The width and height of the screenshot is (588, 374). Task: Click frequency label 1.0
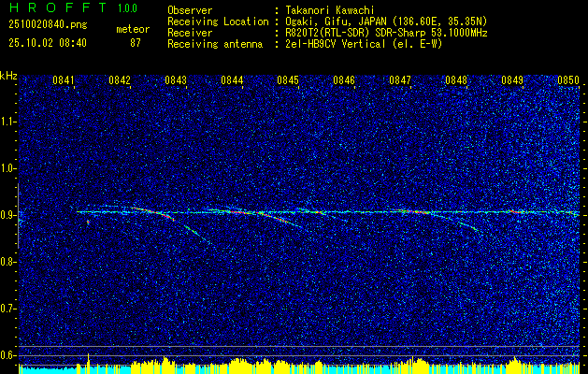click(7, 168)
